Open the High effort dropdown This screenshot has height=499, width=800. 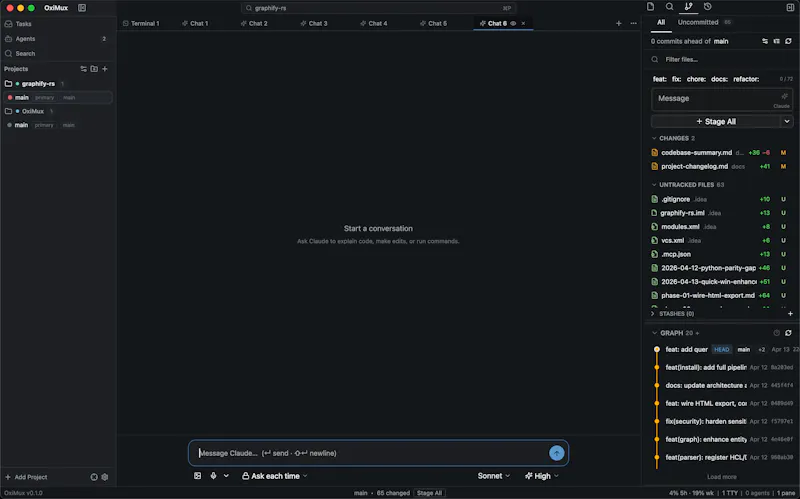pyautogui.click(x=541, y=476)
